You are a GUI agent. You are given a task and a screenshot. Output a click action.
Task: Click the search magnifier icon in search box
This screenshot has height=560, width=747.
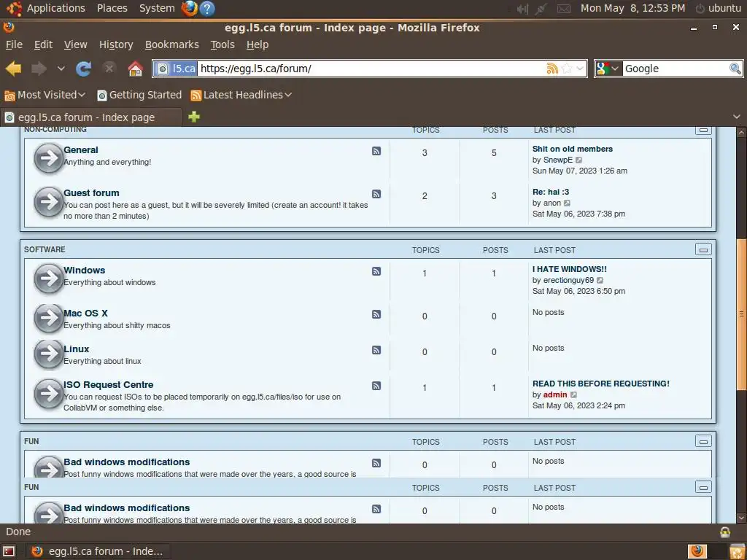tap(735, 69)
